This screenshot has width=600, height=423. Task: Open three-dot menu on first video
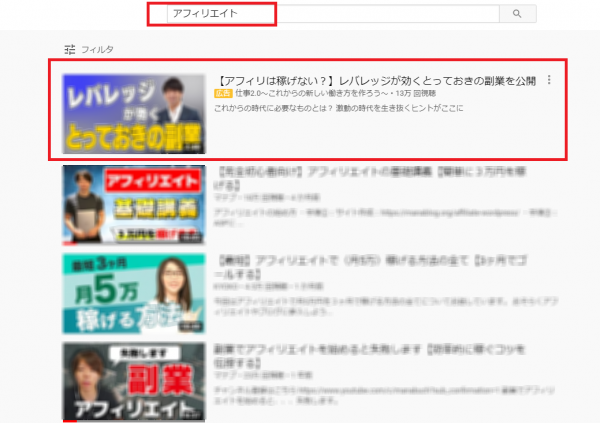(x=549, y=81)
